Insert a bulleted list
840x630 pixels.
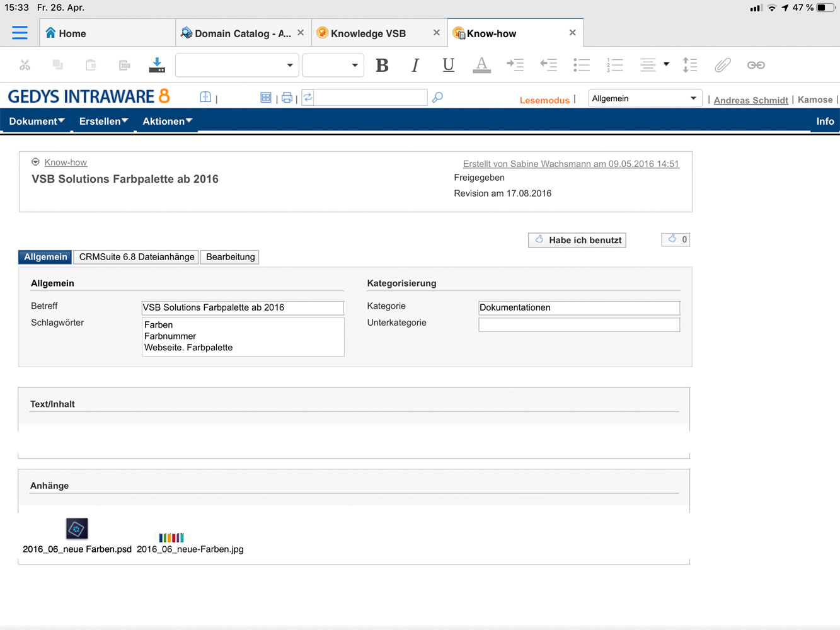coord(582,65)
